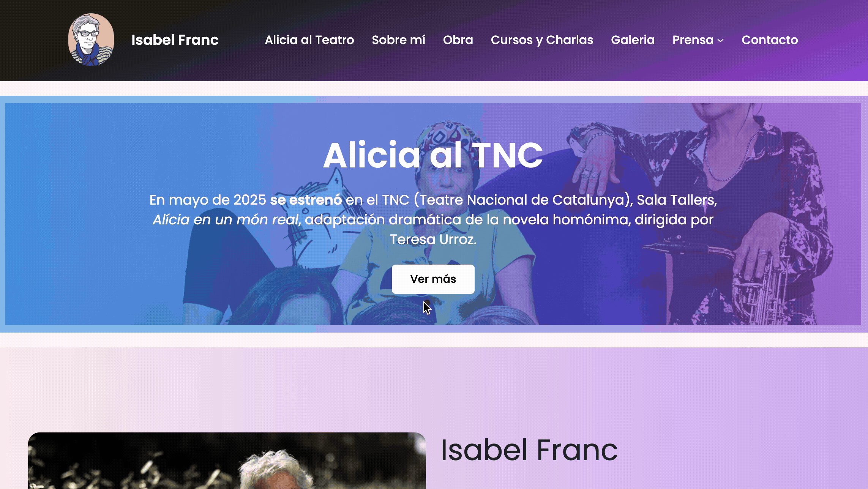This screenshot has width=868, height=489.
Task: Open Cursos y Charlas section
Action: pos(542,40)
